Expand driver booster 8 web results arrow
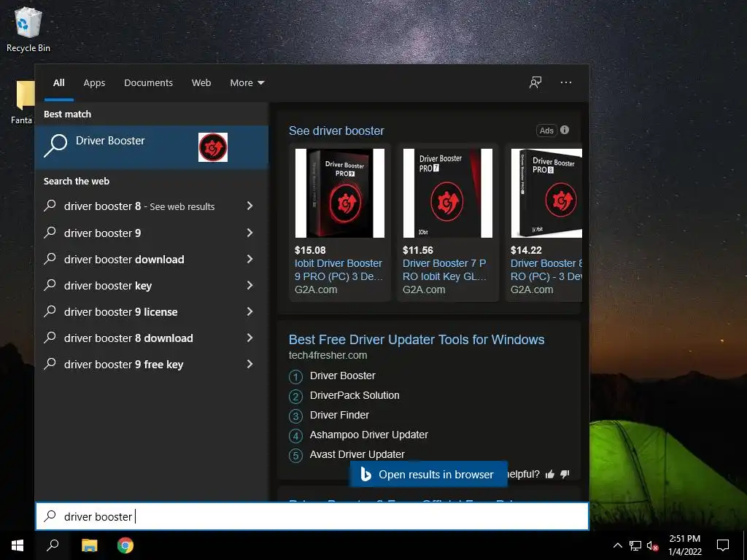The height and width of the screenshot is (560, 747). (x=249, y=206)
